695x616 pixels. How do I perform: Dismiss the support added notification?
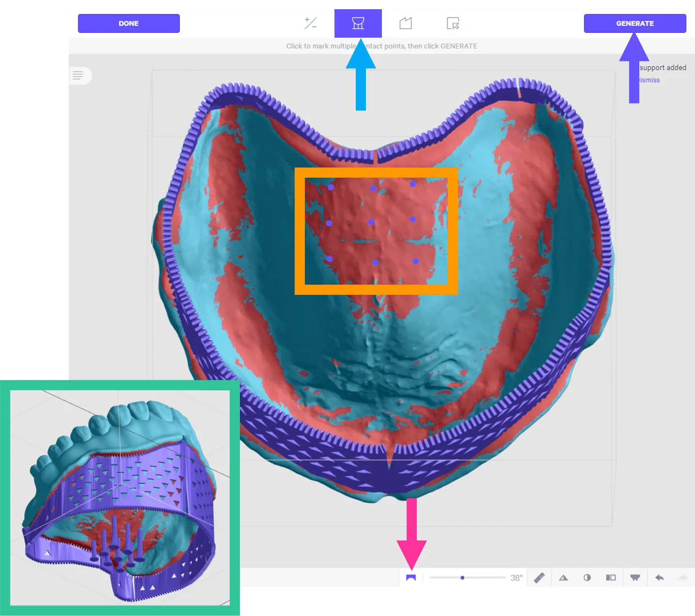coord(649,80)
